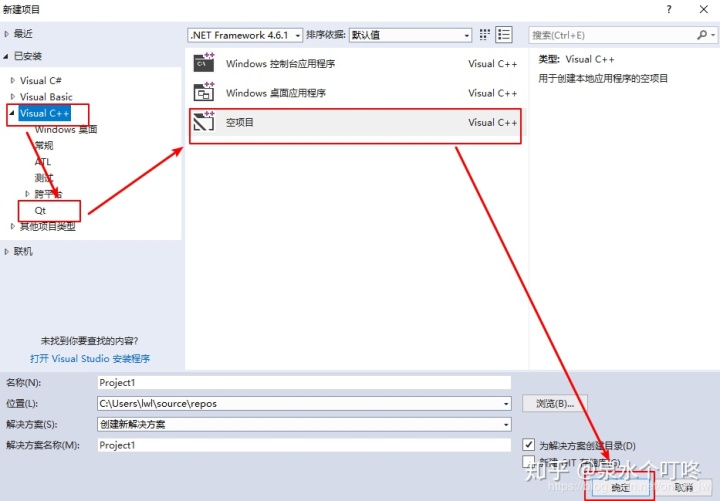Click the 确定 (OK) button
The height and width of the screenshot is (501, 720).
(620, 487)
